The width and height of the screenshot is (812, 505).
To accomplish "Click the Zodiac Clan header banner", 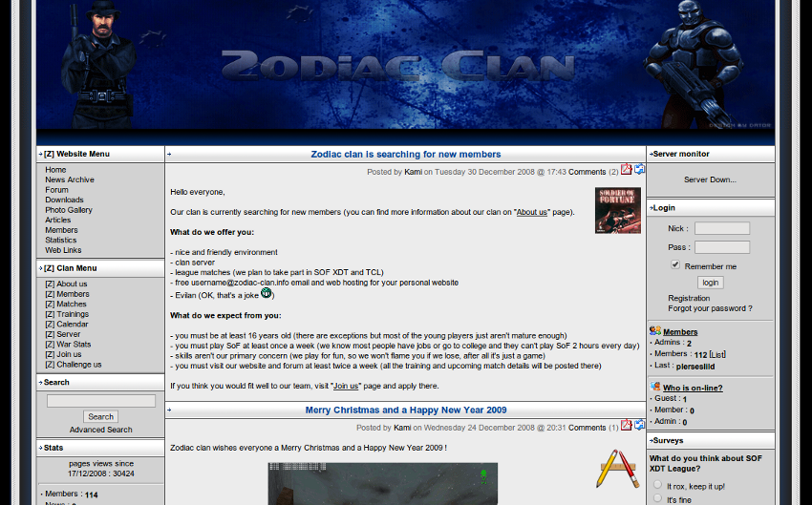I will point(405,65).
